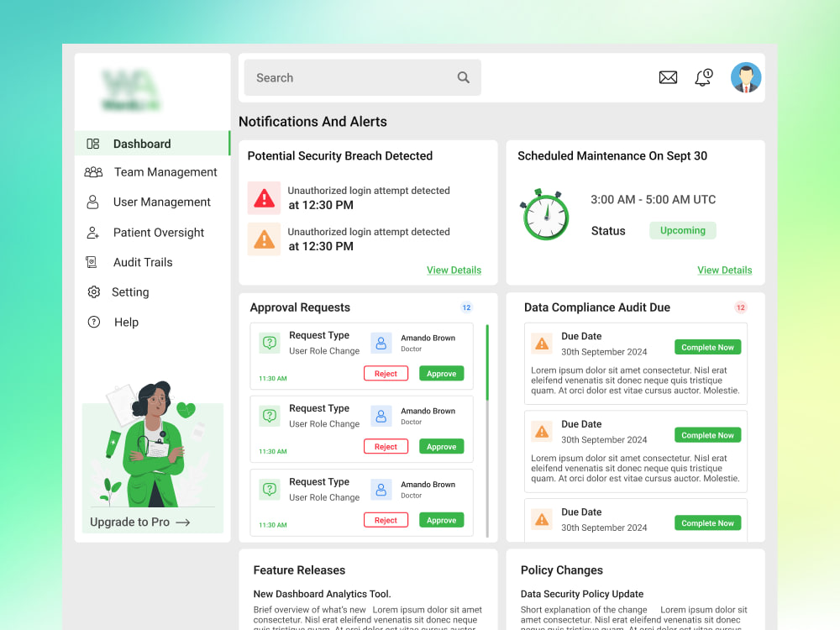Click the Approval Requests count badge 12
The image size is (840, 630).
tap(466, 307)
